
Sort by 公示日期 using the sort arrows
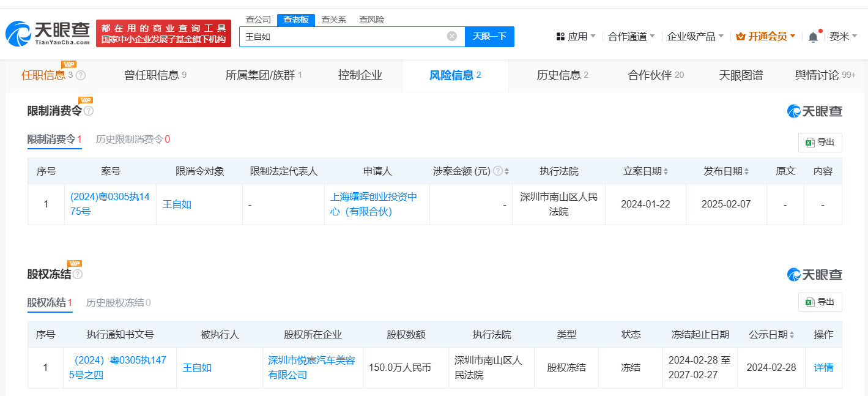(792, 335)
